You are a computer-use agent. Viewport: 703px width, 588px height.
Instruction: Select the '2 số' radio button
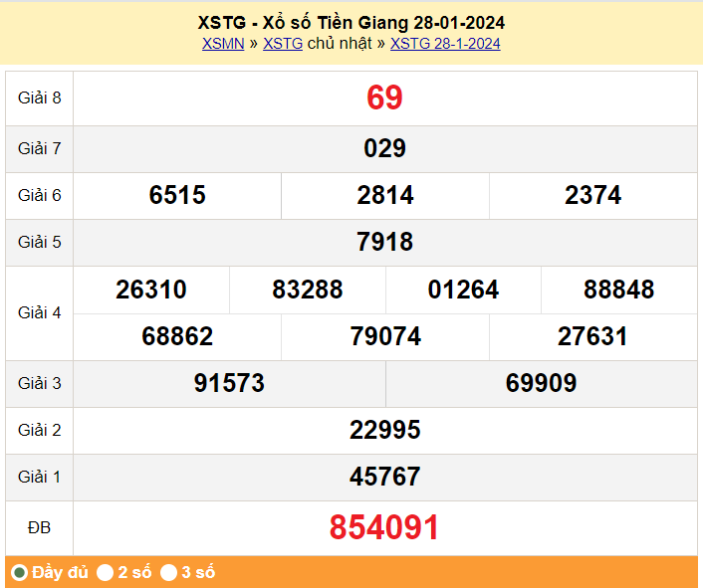[105, 572]
